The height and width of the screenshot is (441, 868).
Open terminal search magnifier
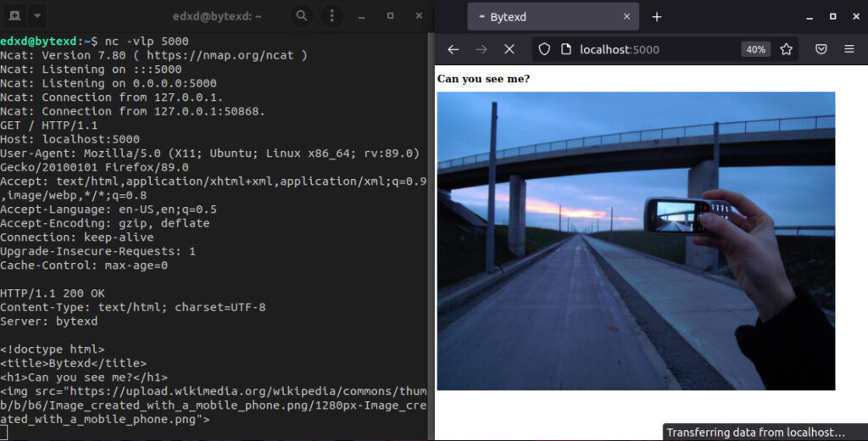click(x=302, y=16)
